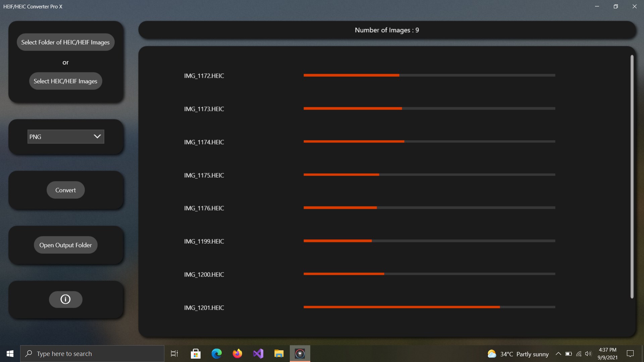Open File Explorer on taskbar
The image size is (644, 362).
pos(279,354)
